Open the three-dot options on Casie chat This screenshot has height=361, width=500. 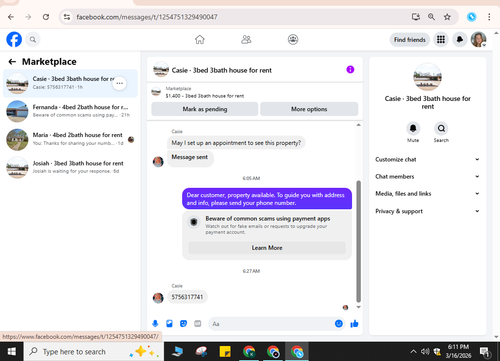[119, 83]
